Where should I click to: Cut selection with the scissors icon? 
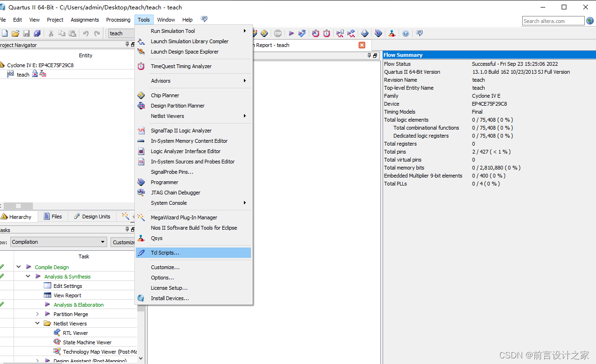pos(51,33)
